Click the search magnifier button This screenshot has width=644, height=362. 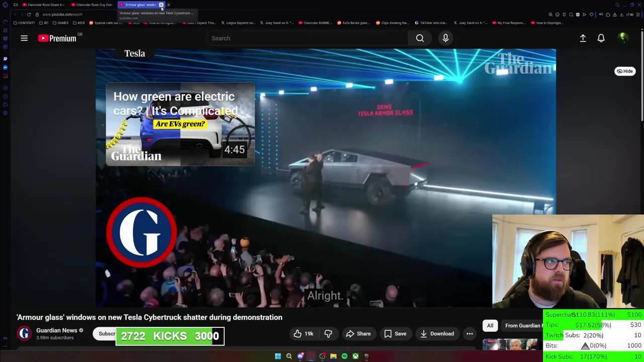point(420,38)
